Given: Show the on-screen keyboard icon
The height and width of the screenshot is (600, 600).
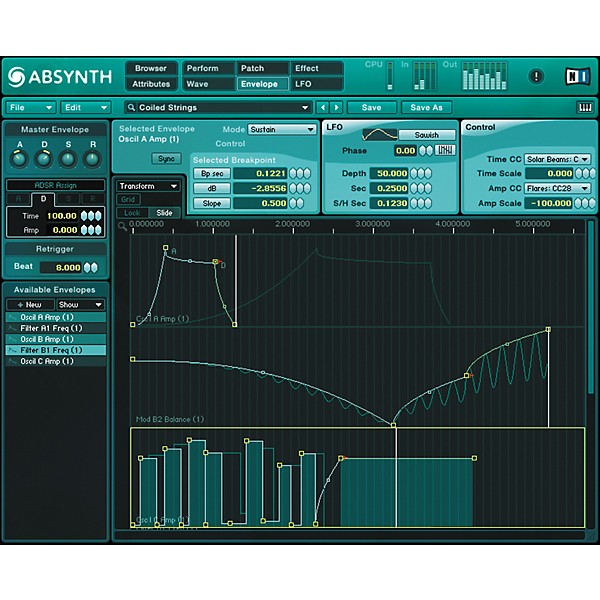Looking at the screenshot, I should tap(584, 108).
